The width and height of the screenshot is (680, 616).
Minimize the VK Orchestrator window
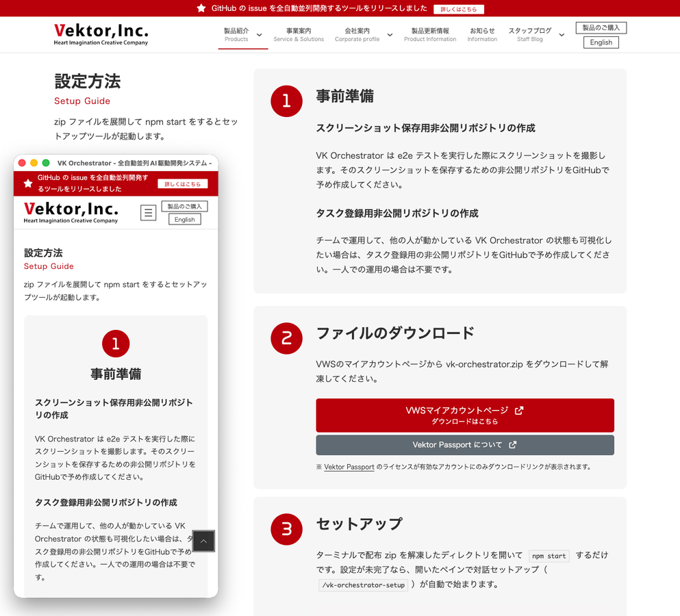click(x=34, y=163)
